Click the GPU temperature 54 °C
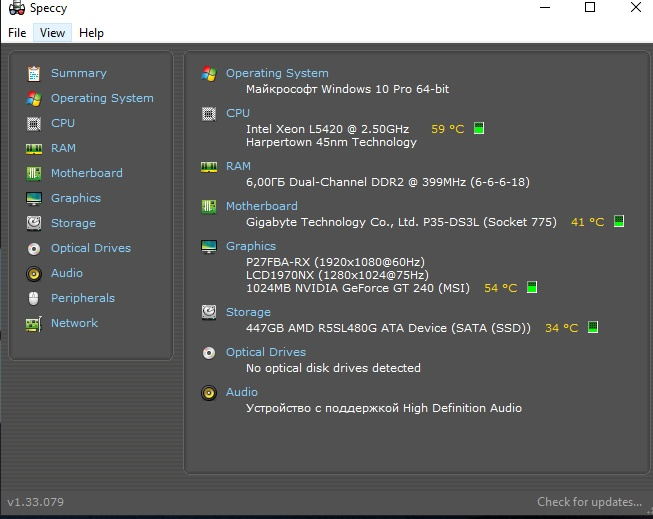 tap(501, 288)
